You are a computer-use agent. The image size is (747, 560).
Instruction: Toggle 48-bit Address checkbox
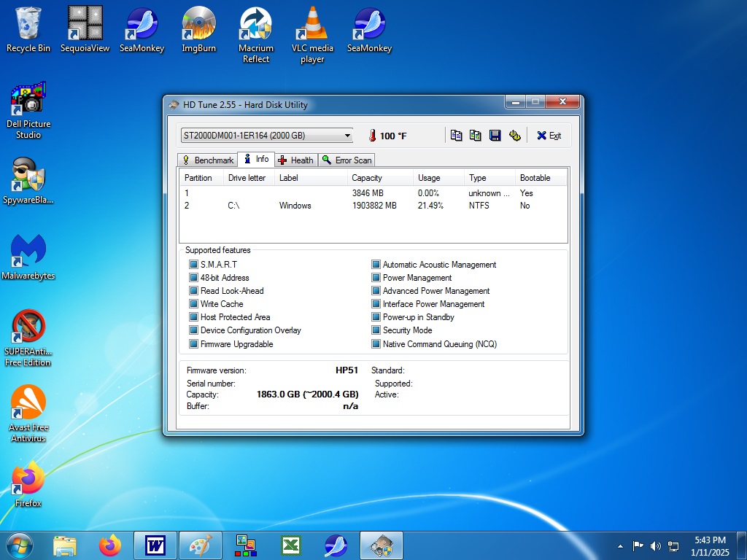point(193,278)
